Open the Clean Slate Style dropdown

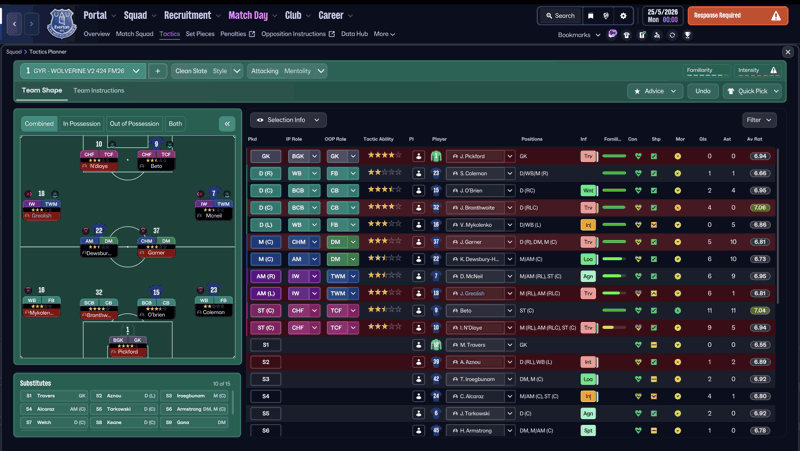[207, 71]
